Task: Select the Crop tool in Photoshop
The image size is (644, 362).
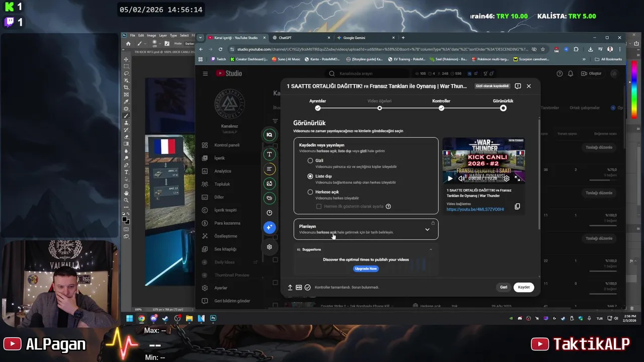Action: tap(126, 87)
